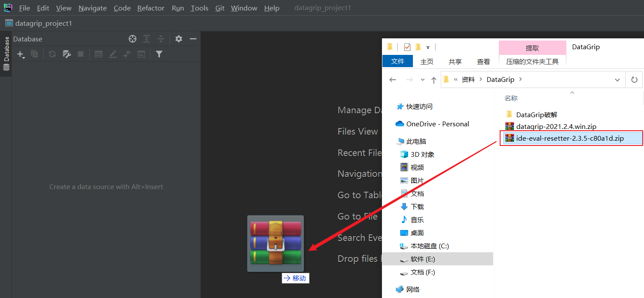Open the address bar history dropdown

pyautogui.click(x=617, y=80)
